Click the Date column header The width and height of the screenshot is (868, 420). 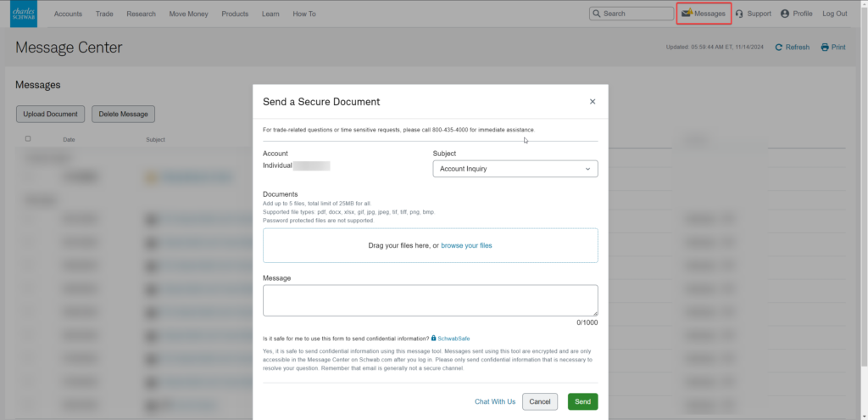pyautogui.click(x=69, y=140)
